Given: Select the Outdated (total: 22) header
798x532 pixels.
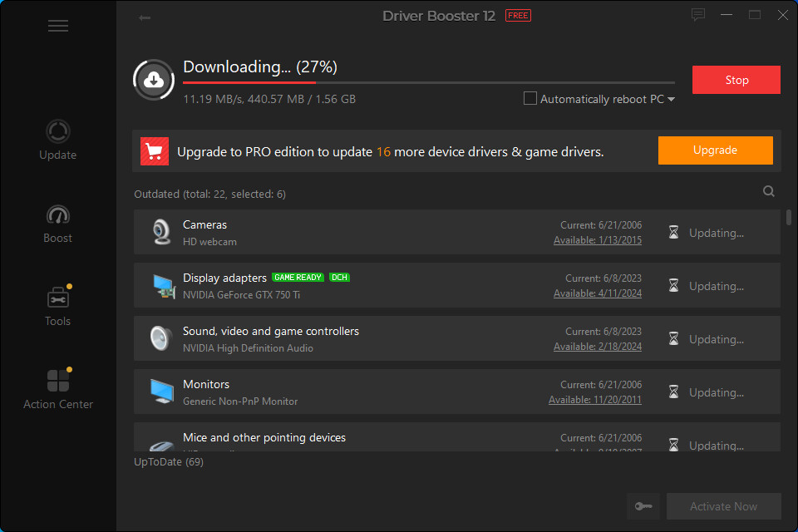Looking at the screenshot, I should point(209,194).
